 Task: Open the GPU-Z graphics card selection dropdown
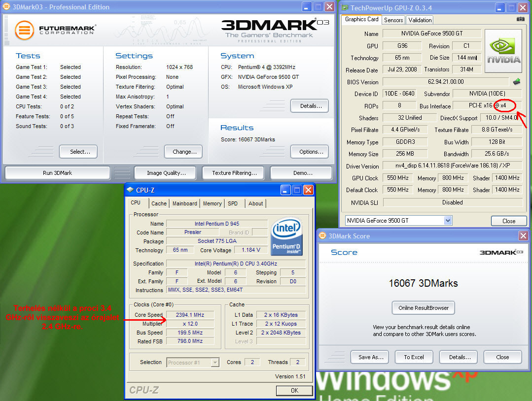448,221
